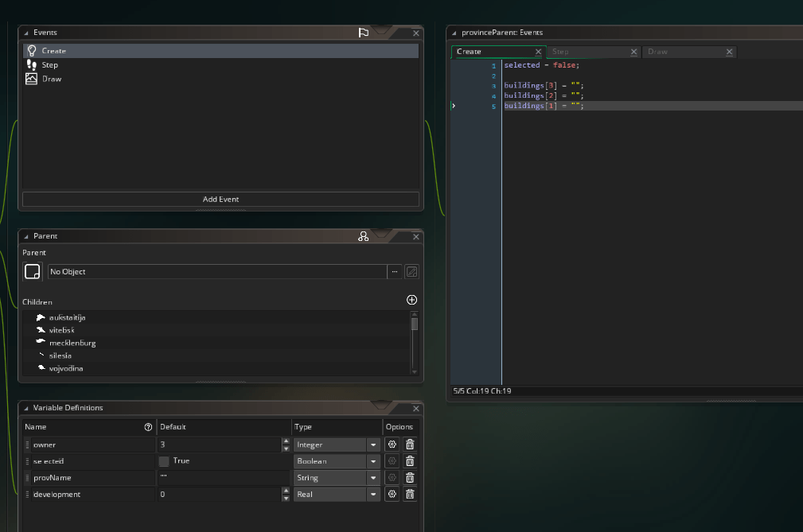
Task: Select vitebsk in the Children list
Action: (x=61, y=330)
